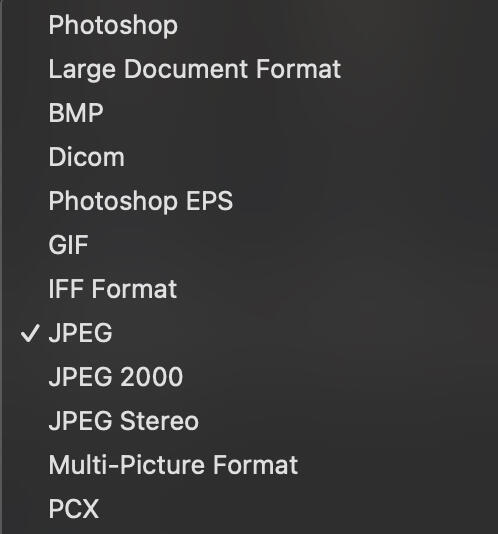Click the checkmark next to JPEG

click(30, 333)
